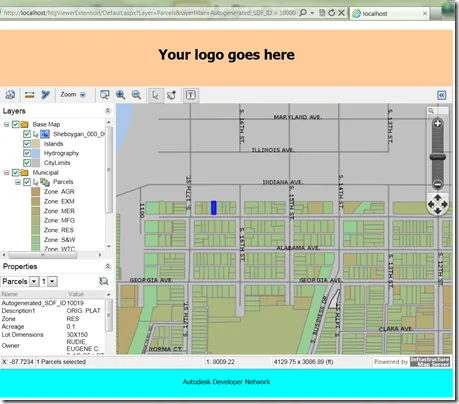Collapse the Layers panel header

point(108,111)
